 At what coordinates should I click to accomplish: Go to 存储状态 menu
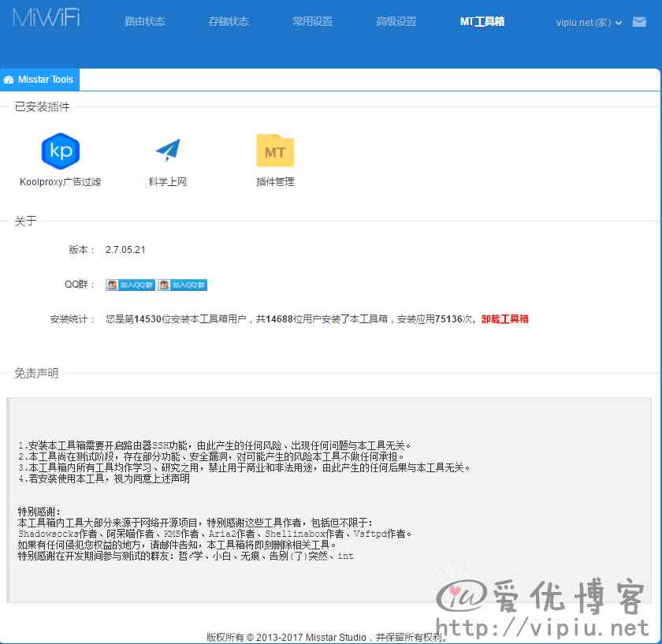229,21
